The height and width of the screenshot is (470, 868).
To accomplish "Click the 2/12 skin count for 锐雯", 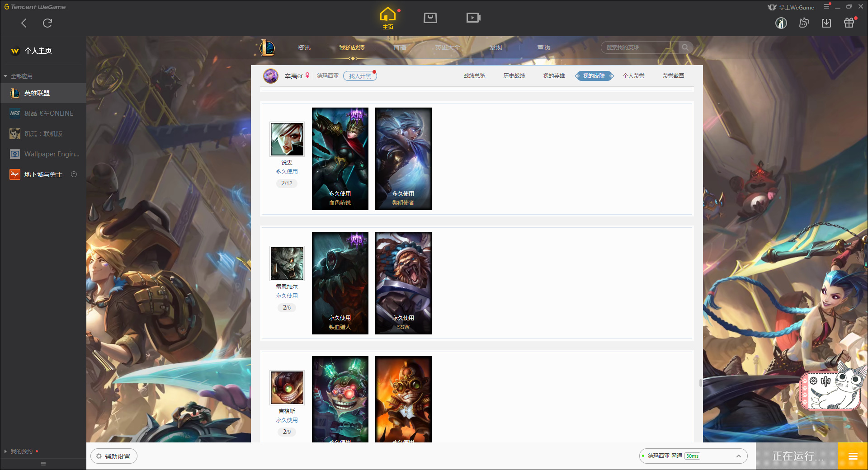I will (287, 183).
